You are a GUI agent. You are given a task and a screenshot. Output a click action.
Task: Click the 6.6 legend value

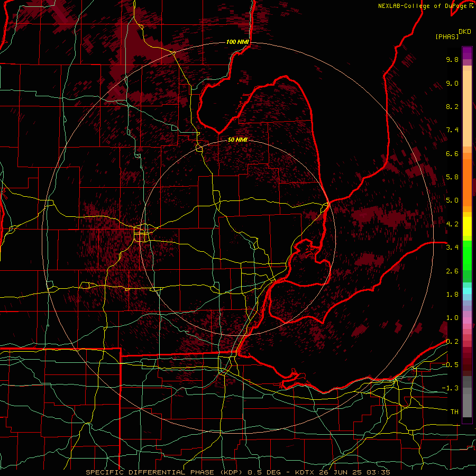(x=452, y=153)
